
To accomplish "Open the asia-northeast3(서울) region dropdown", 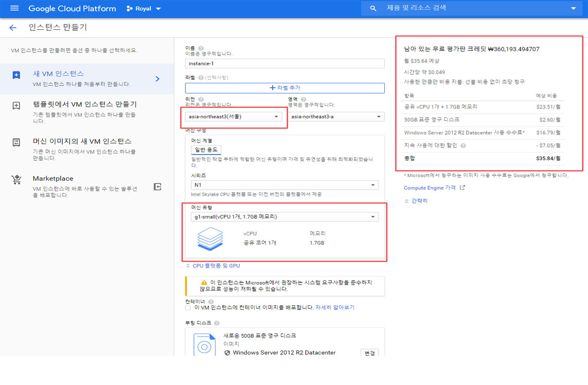I will tap(234, 117).
